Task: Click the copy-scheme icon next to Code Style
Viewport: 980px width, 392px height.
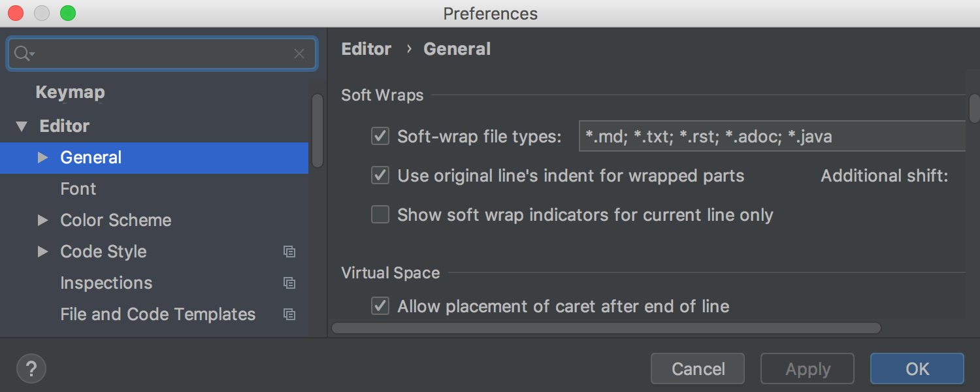Action: pyautogui.click(x=289, y=252)
